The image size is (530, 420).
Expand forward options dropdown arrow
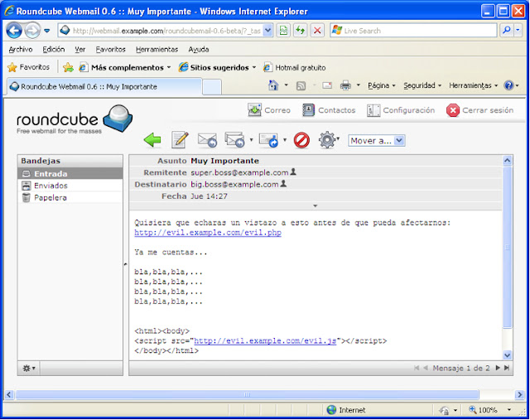tap(285, 140)
